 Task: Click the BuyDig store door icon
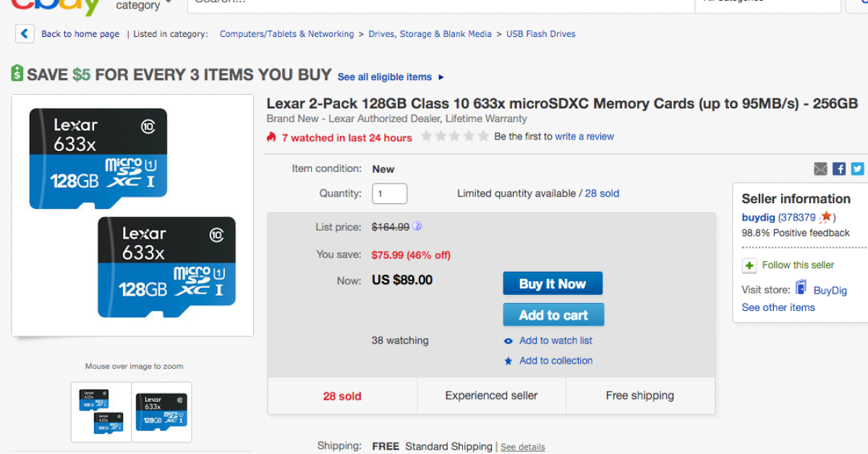click(x=801, y=288)
